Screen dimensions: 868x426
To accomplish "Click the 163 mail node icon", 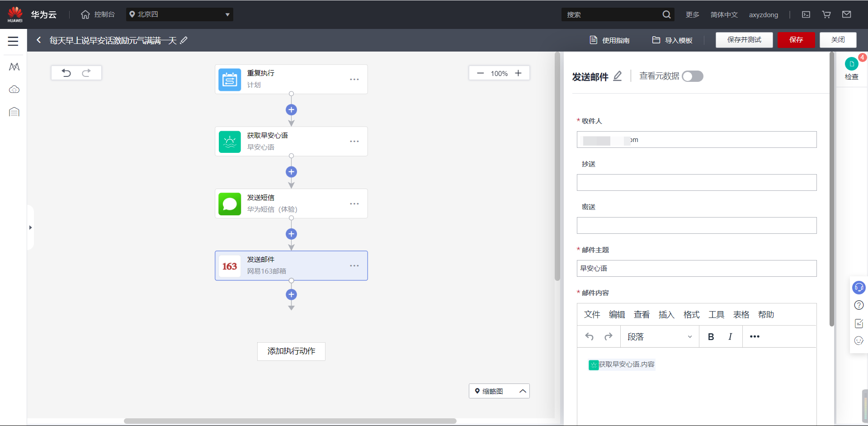I will pos(230,266).
